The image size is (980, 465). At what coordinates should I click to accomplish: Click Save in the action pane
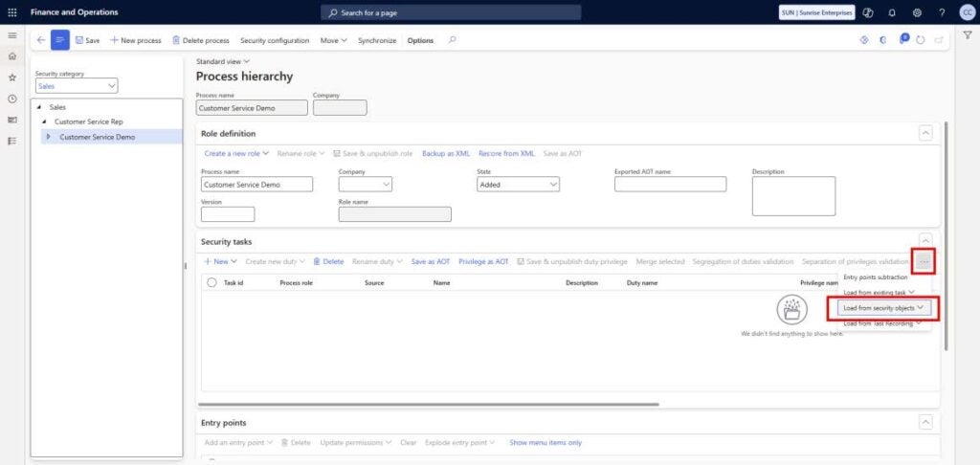(x=87, y=40)
